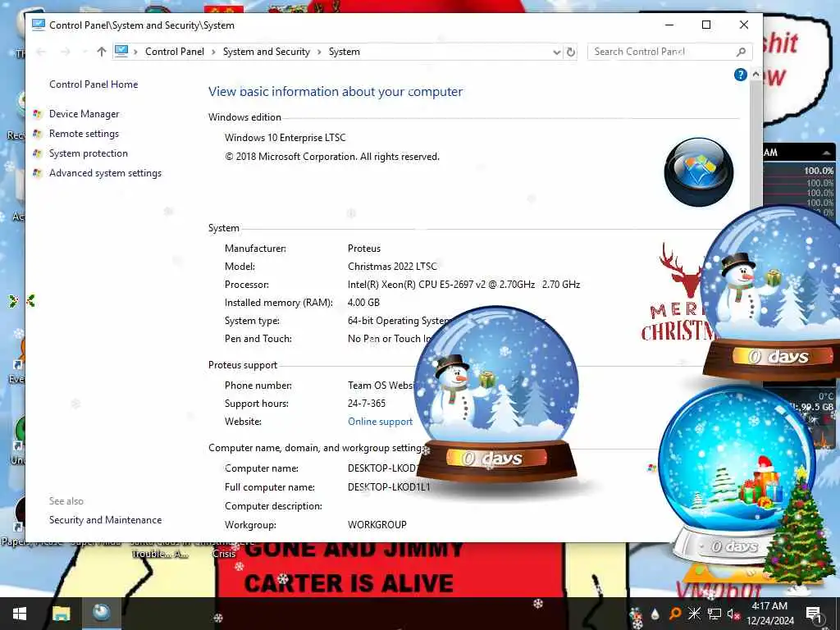
Task: Click the Christmas tree desktop decoration
Action: point(798,529)
